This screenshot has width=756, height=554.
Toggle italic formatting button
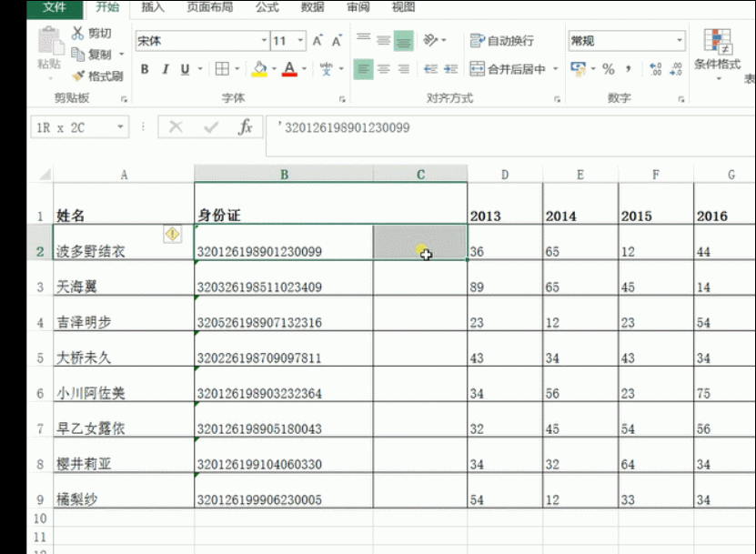(x=165, y=69)
